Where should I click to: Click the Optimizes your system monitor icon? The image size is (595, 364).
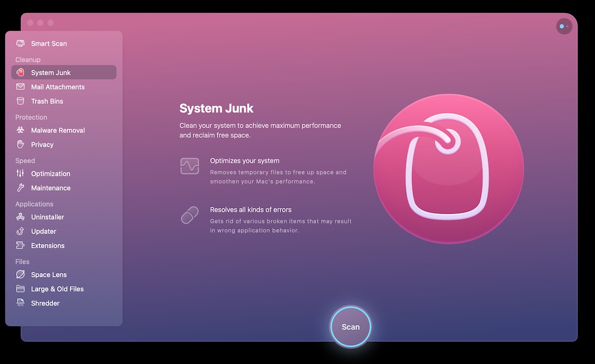click(189, 166)
